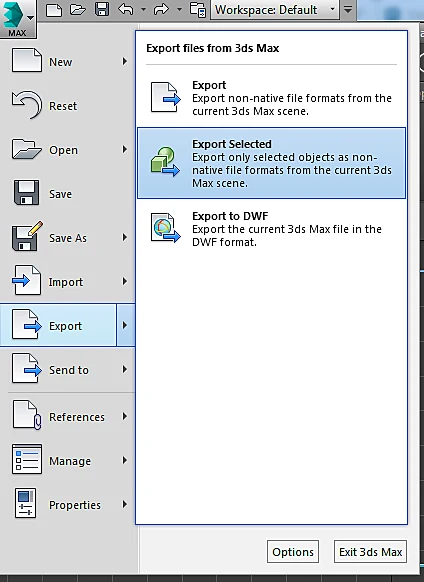Click the Exit 3ds Max button

coord(371,552)
